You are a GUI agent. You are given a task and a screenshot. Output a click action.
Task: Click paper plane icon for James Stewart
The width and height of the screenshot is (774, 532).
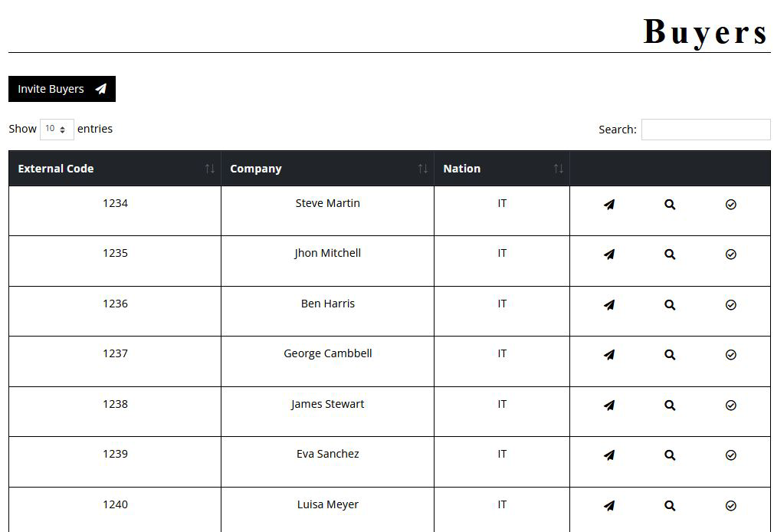tap(609, 406)
